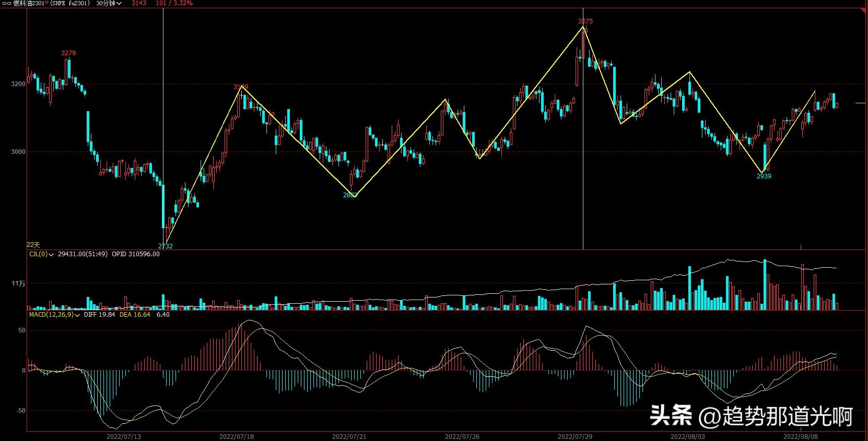Click the 2022/07/21 date label
Image resolution: width=868 pixels, height=441 pixels.
click(x=349, y=436)
